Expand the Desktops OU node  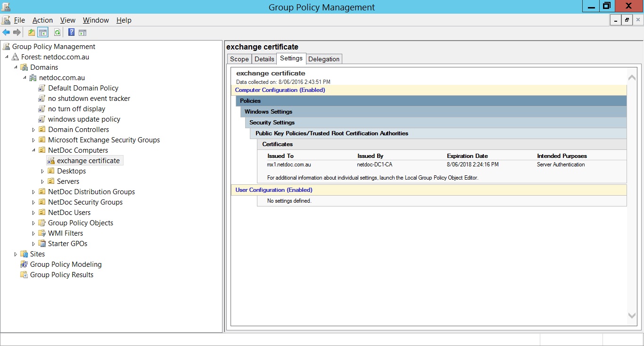coord(42,171)
